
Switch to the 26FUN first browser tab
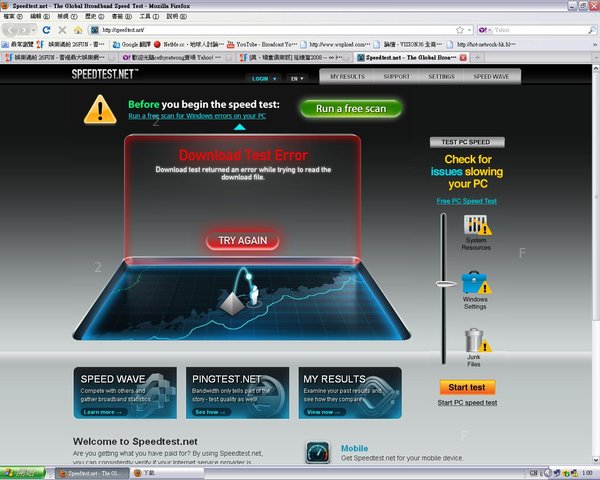point(59,57)
